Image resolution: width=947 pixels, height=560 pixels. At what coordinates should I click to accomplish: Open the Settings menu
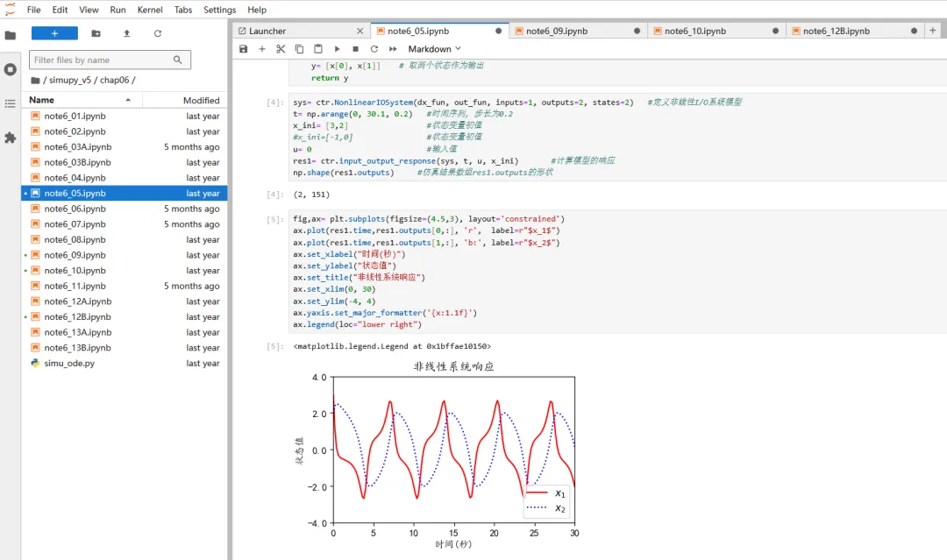tap(220, 10)
